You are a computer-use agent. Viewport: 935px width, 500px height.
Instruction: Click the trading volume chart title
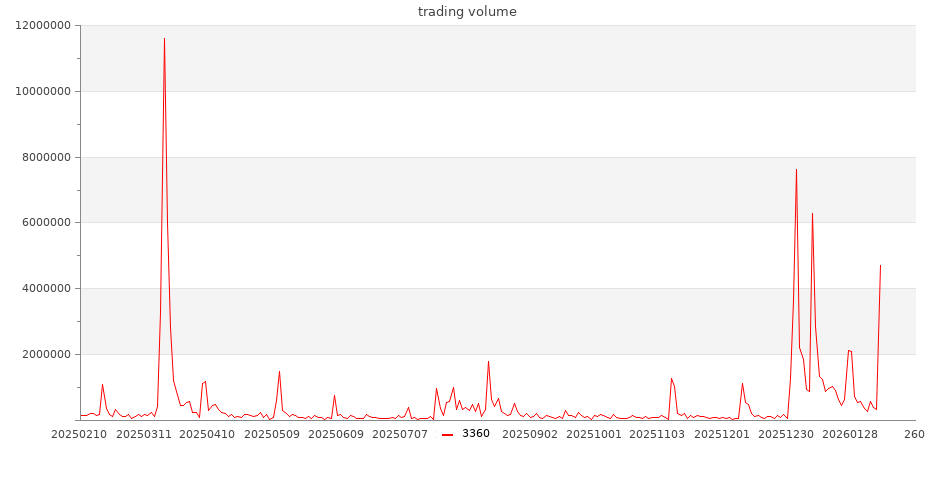[467, 12]
